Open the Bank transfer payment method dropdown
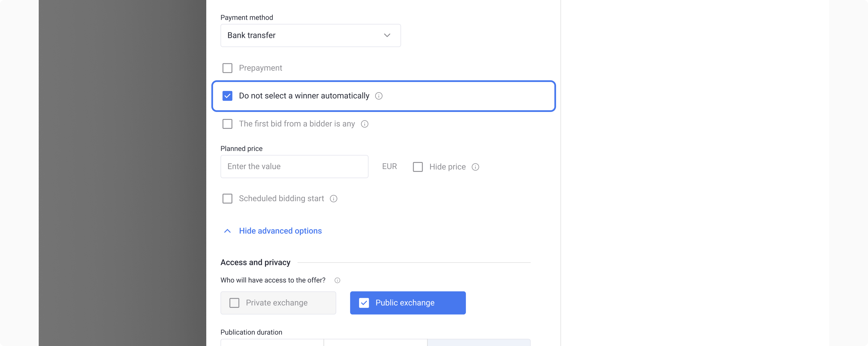The width and height of the screenshot is (868, 346). [310, 35]
